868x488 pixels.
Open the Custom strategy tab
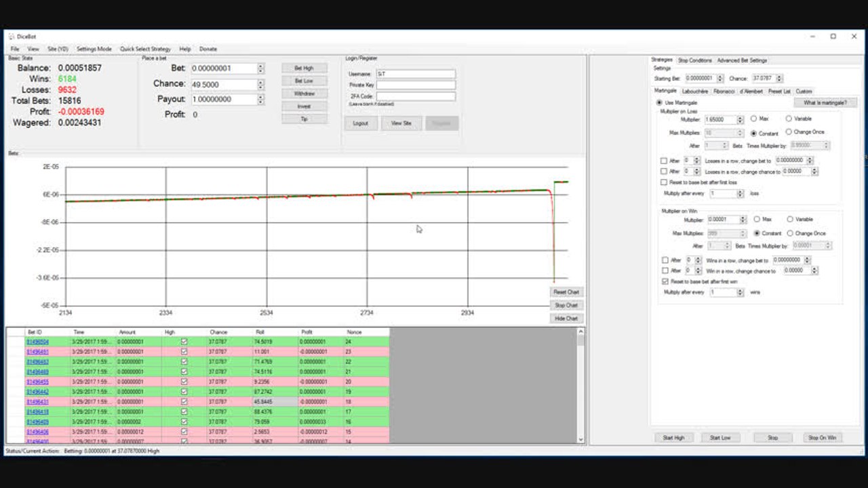click(x=804, y=91)
